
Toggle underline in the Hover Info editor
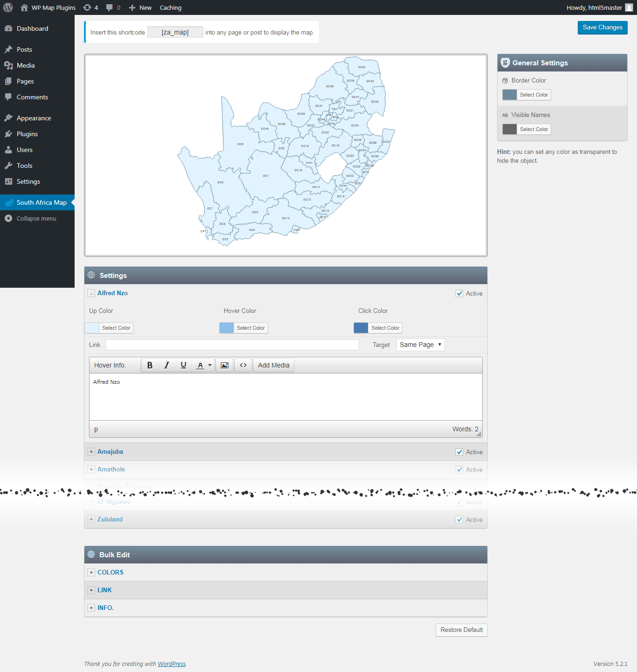[183, 365]
